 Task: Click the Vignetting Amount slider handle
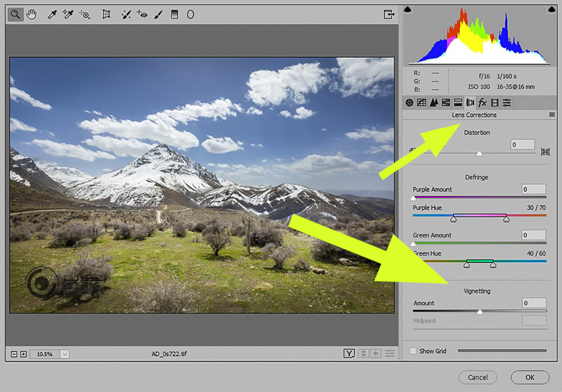click(480, 311)
